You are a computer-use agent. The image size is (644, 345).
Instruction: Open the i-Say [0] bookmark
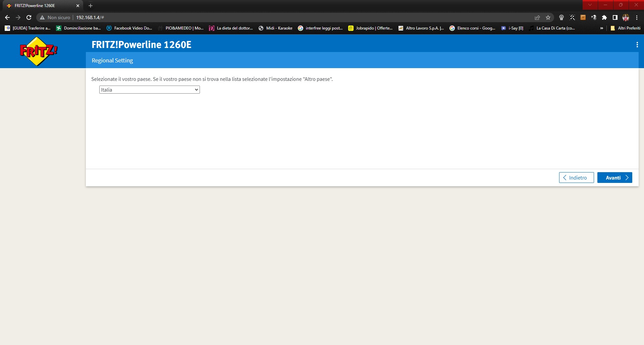tap(512, 28)
